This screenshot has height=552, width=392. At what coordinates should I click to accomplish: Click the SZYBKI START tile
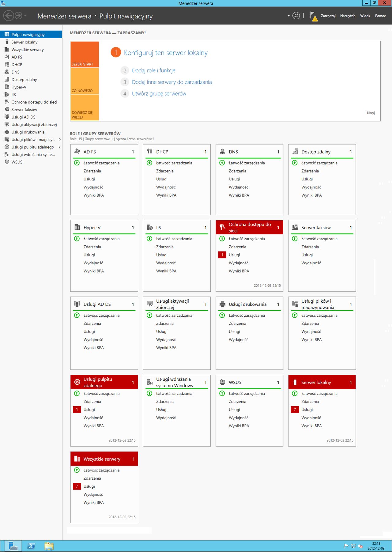pyautogui.click(x=85, y=55)
